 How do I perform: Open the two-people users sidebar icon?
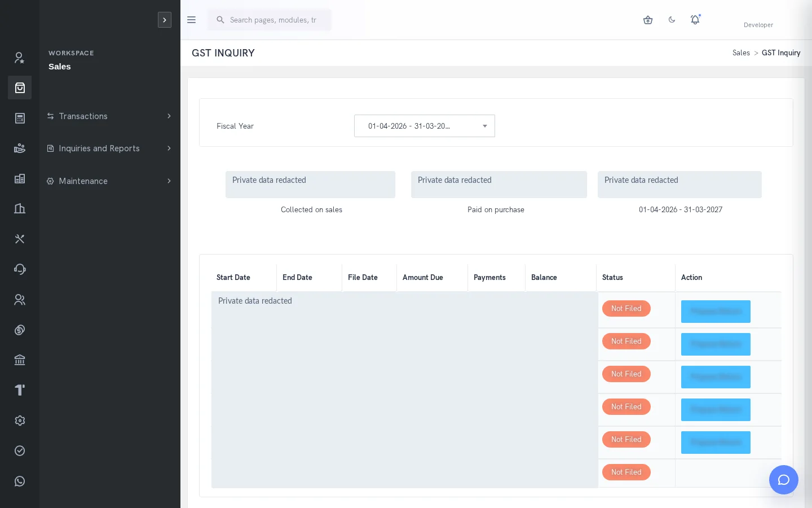20,300
